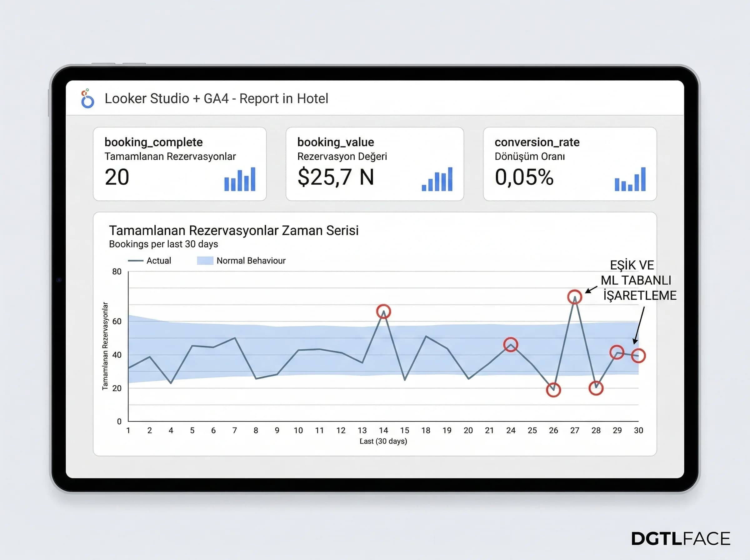Viewport: 750px width, 560px height.
Task: Open the conversion_rate scorecard showing 0,05%
Action: point(570,164)
